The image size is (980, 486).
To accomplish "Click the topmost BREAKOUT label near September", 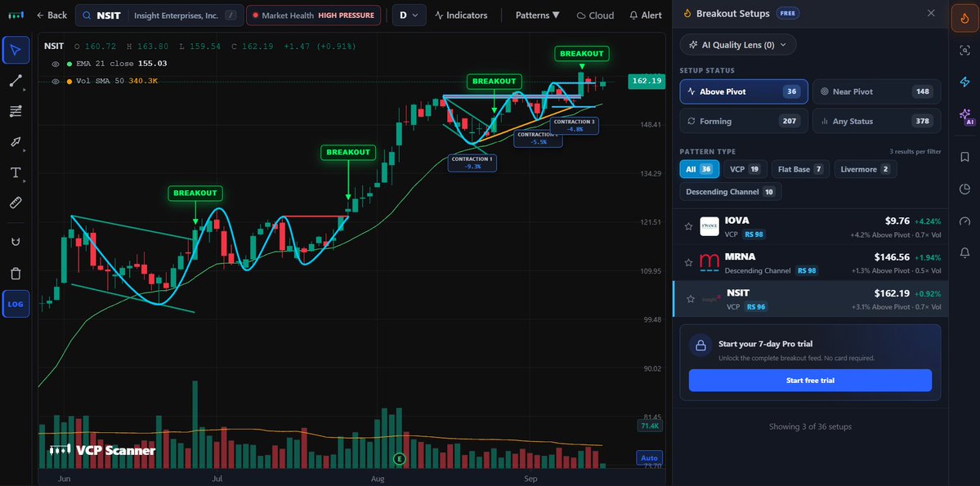I will (582, 54).
